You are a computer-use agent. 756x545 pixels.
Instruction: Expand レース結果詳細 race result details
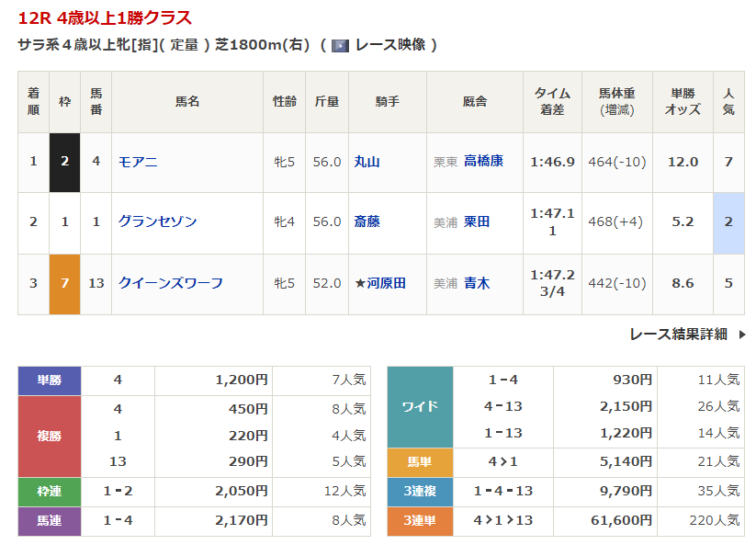click(x=678, y=335)
